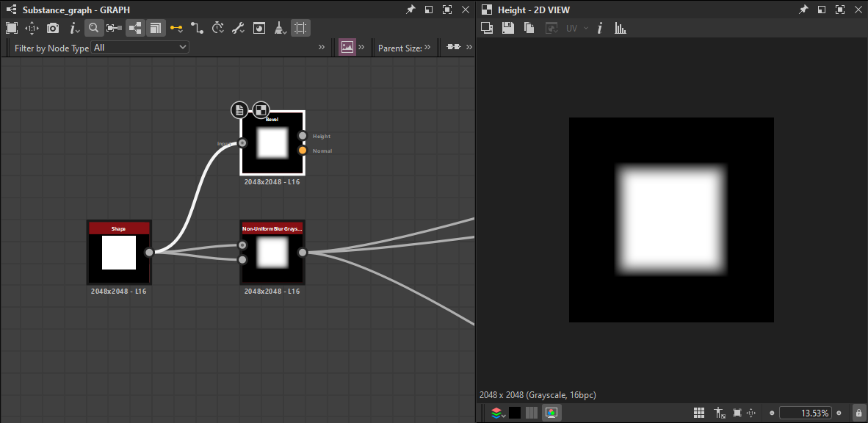Click the copy image icon in 2D view
The width and height of the screenshot is (868, 423).
point(528,28)
